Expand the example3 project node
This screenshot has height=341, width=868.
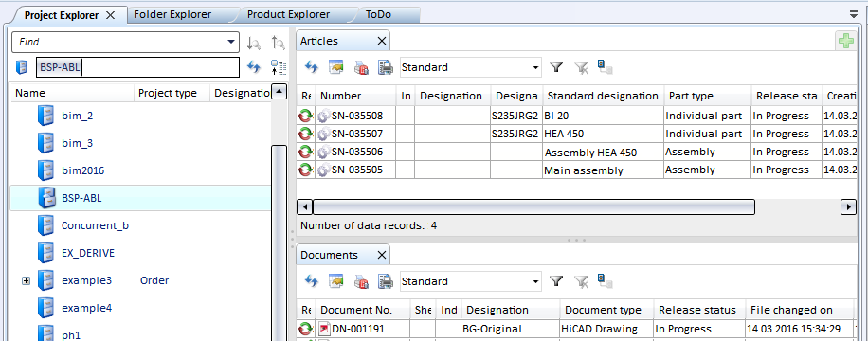pos(26,281)
